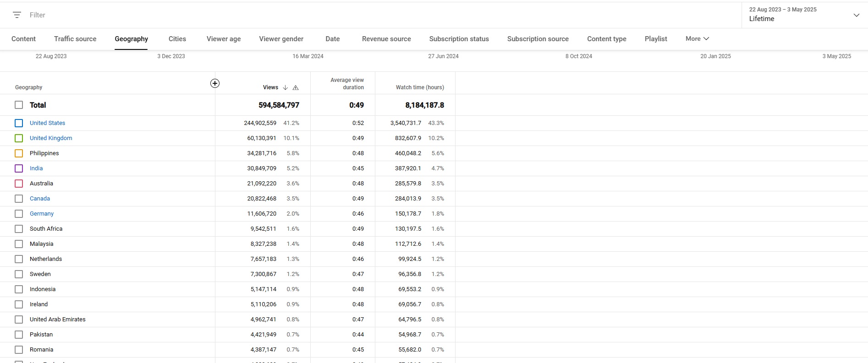This screenshot has width=868, height=363.
Task: Add a metric column with plus icon
Action: [x=215, y=83]
